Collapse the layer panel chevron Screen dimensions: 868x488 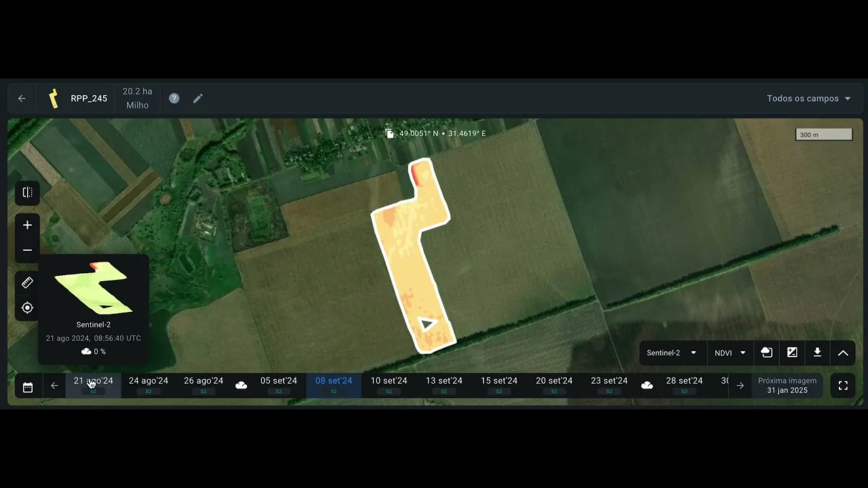tap(843, 352)
